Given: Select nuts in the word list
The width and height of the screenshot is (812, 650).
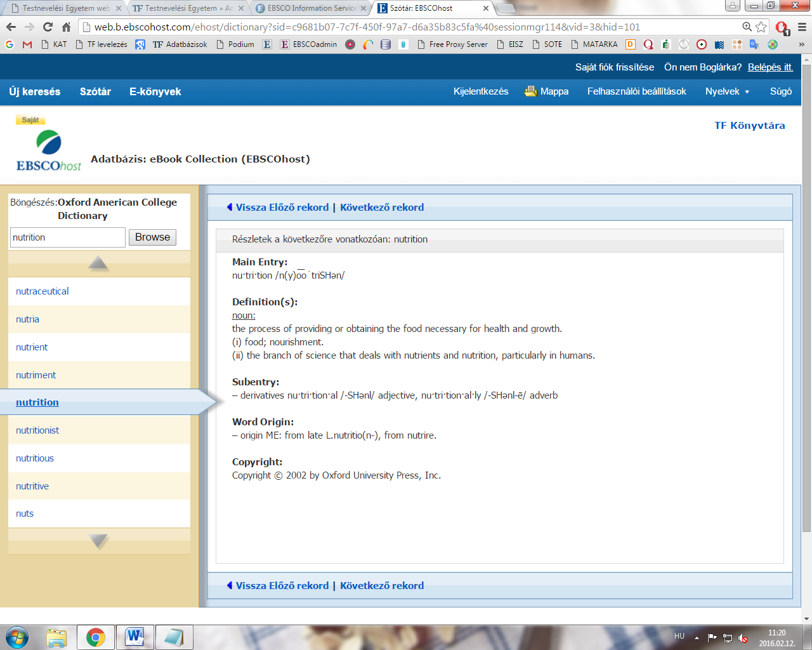Looking at the screenshot, I should point(25,514).
